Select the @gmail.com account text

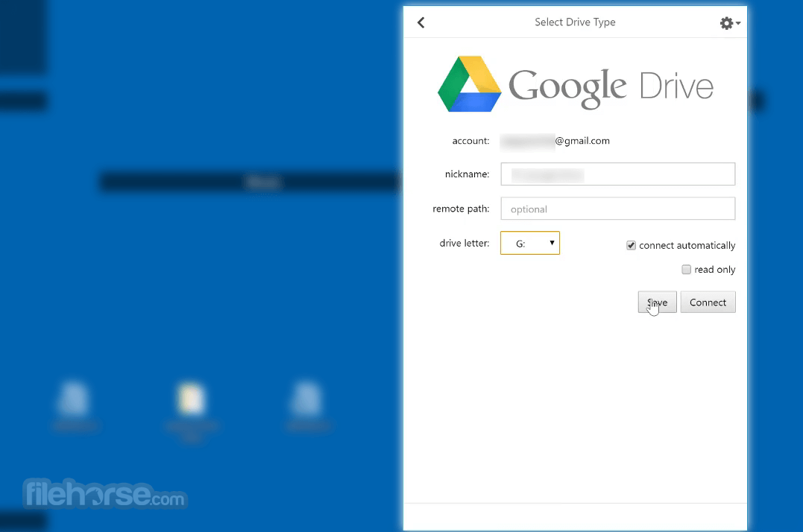click(x=582, y=141)
